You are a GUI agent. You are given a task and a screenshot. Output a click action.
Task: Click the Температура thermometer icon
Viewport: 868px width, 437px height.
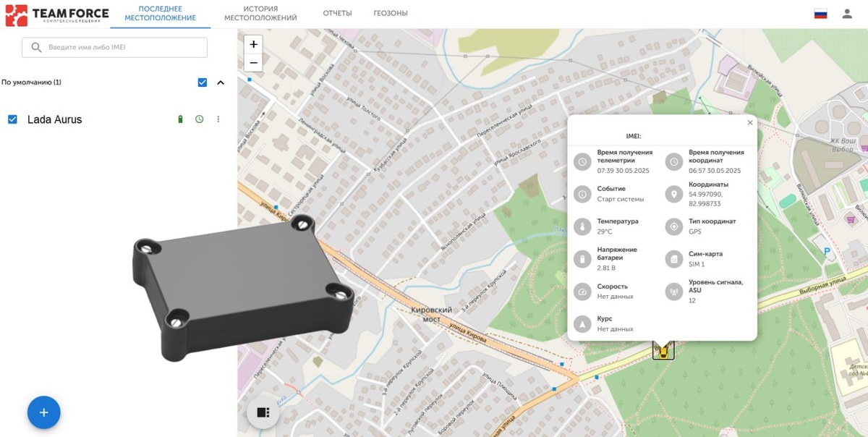583,226
